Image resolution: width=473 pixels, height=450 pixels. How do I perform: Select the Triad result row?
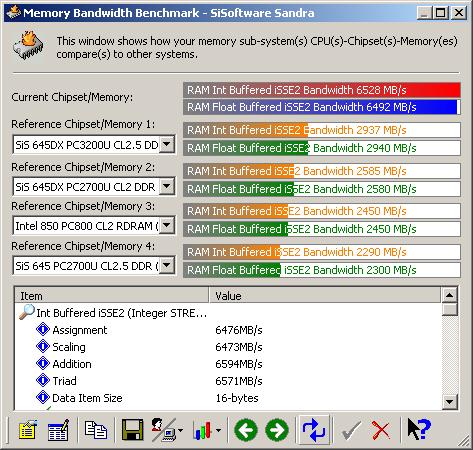pyautogui.click(x=228, y=381)
